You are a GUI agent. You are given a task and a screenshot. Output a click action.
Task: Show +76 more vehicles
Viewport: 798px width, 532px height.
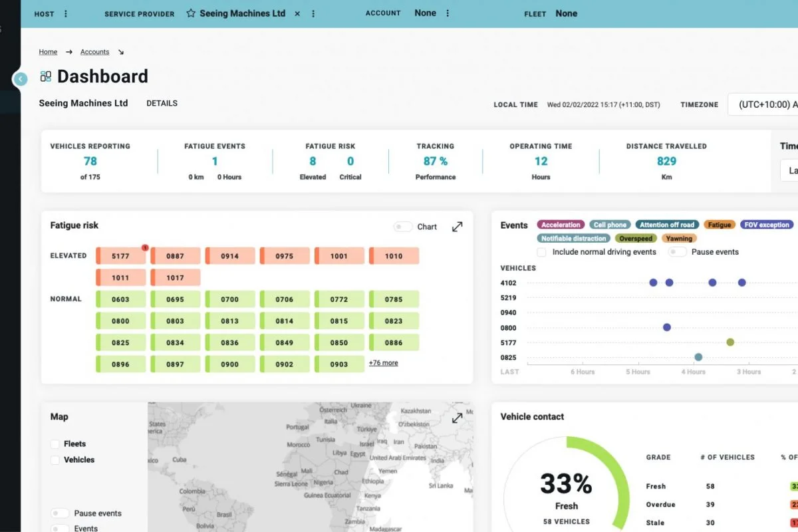point(384,363)
